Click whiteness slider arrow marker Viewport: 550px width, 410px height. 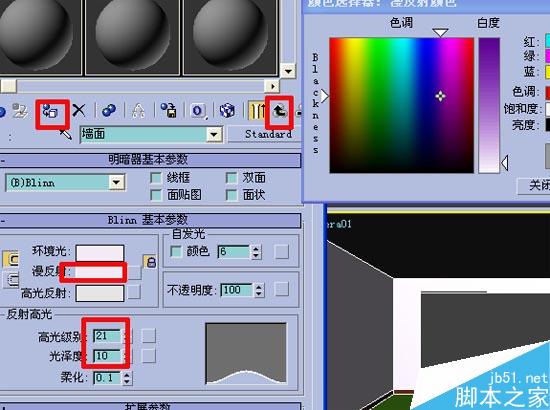point(504,163)
